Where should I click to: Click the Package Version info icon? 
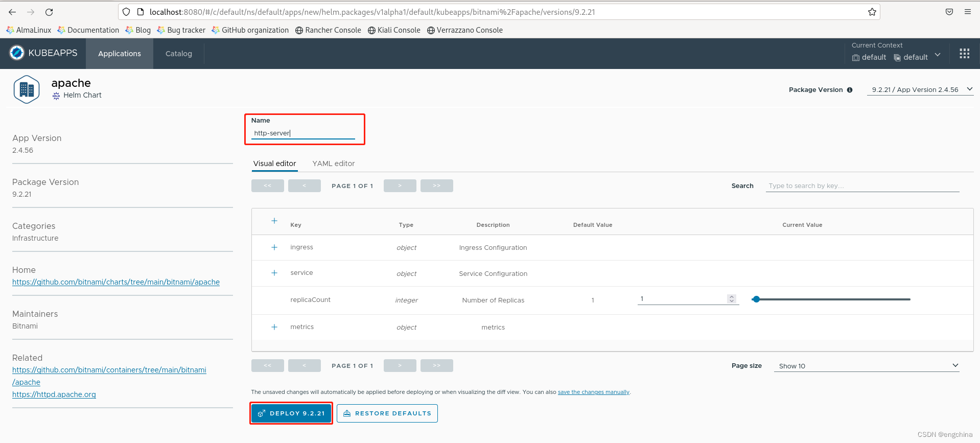point(850,90)
